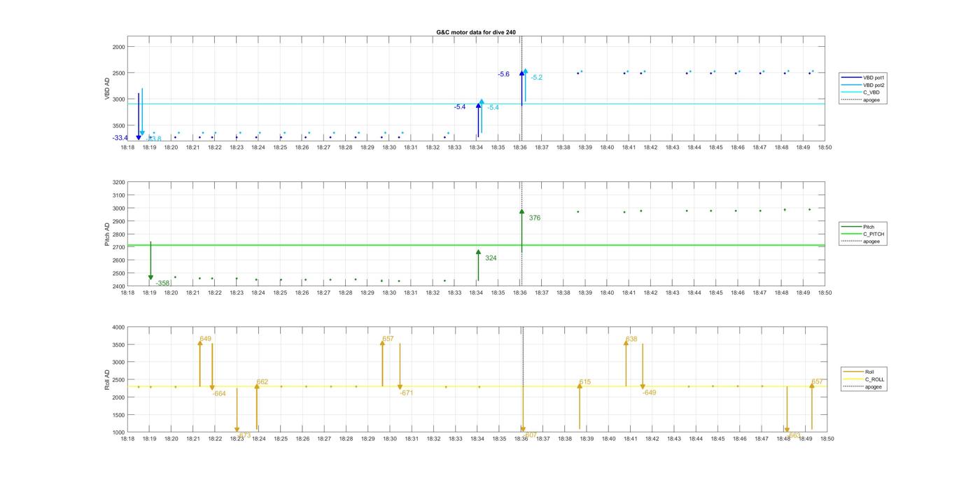
Task: Click the 'VBD AD' y-axis label
Action: [108, 89]
